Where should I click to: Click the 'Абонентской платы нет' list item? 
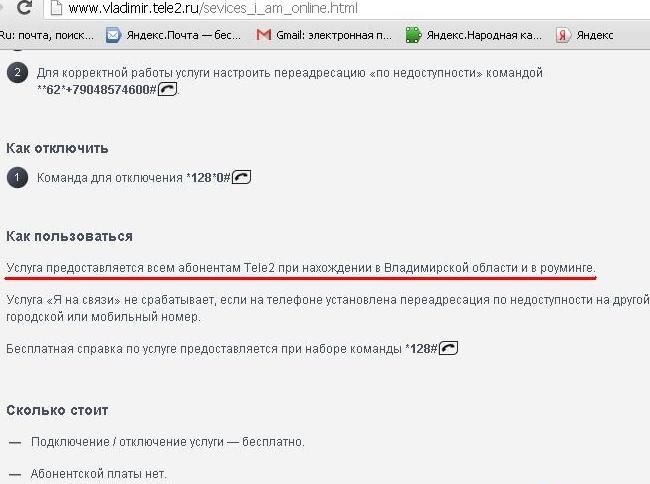pos(98,473)
